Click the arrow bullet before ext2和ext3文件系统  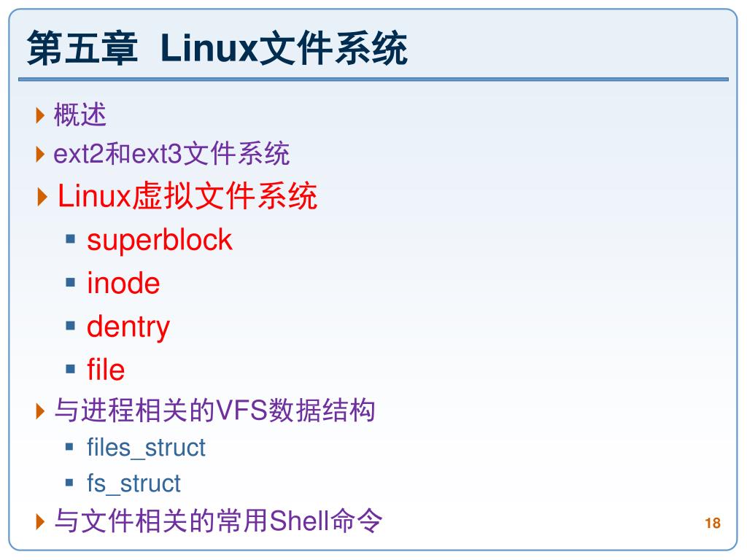tap(41, 154)
